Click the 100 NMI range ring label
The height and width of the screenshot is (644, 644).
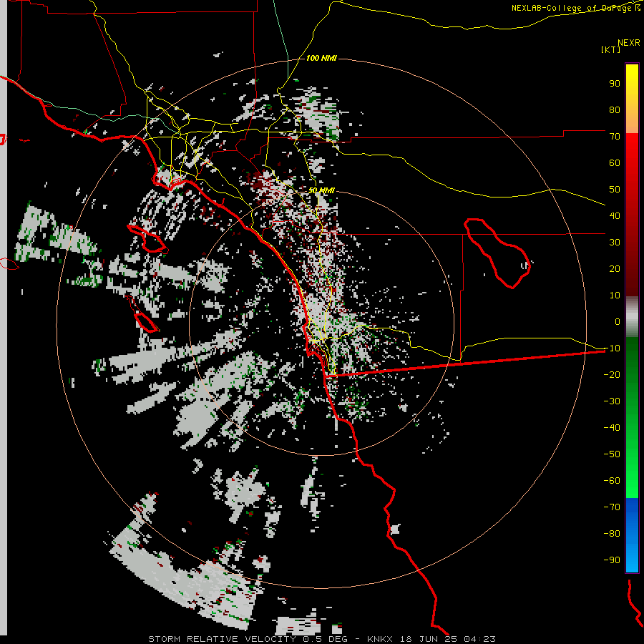(321, 59)
